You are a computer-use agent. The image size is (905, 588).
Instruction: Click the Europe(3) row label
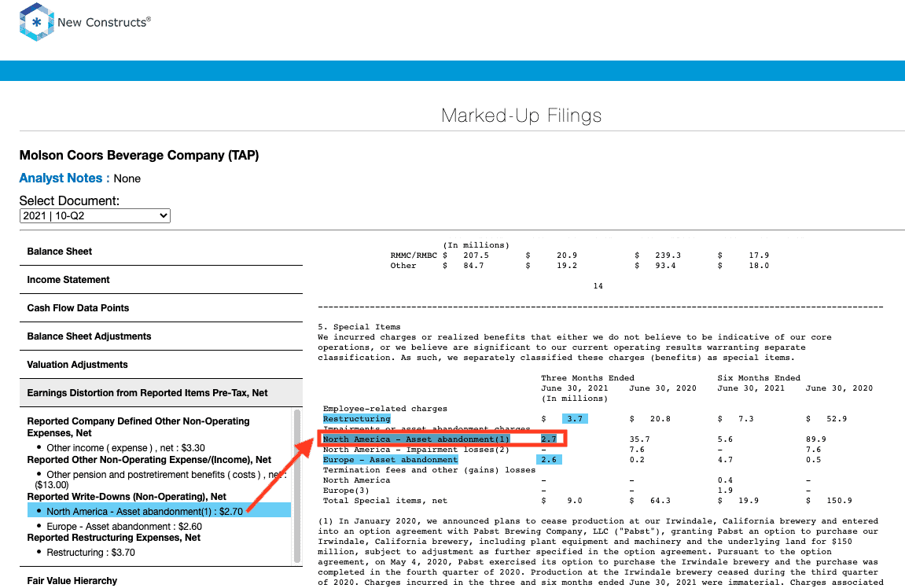pyautogui.click(x=346, y=491)
